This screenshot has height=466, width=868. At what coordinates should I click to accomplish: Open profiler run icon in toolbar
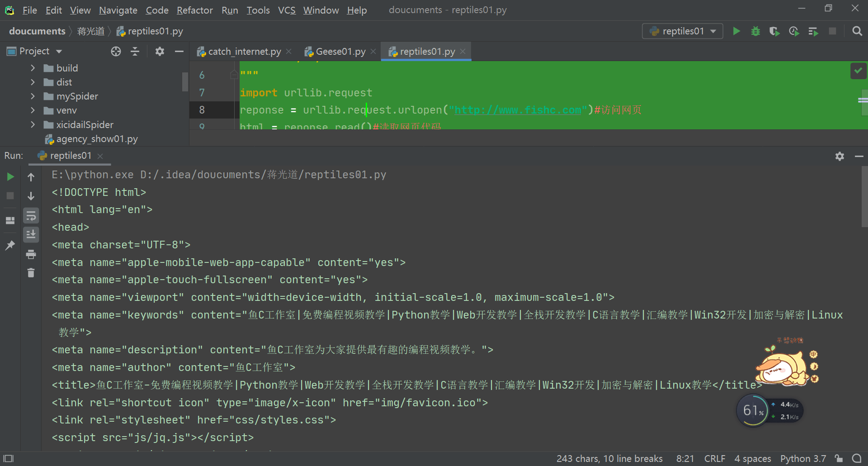pos(794,31)
